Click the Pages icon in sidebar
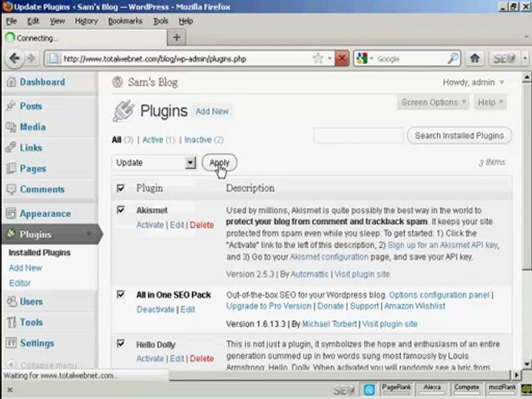The height and width of the screenshot is (399, 532). [x=11, y=168]
